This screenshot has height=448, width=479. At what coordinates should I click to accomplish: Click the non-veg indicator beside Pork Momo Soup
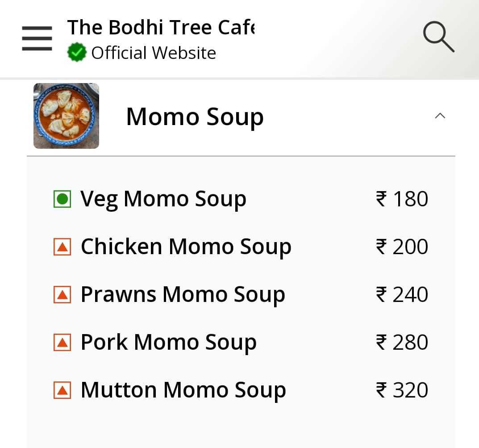click(62, 342)
